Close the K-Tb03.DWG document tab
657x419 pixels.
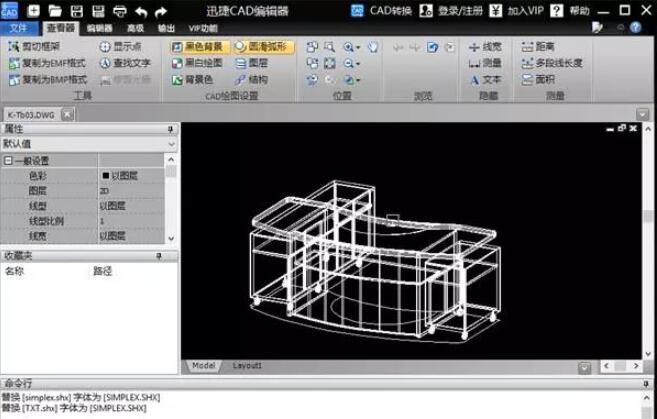point(67,114)
